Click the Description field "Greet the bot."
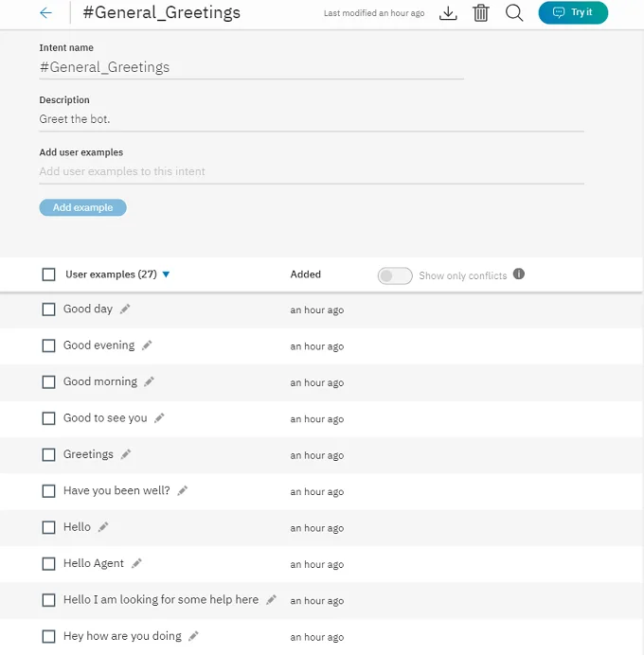 click(x=311, y=119)
